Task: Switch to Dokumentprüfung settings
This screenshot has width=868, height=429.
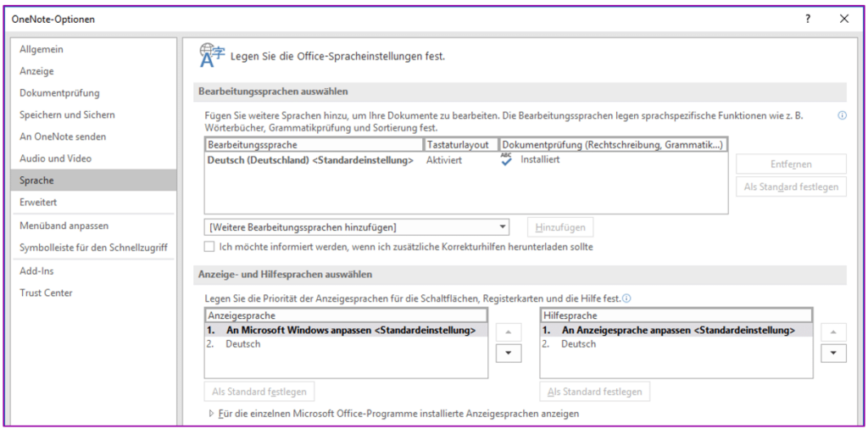Action: pyautogui.click(x=94, y=93)
